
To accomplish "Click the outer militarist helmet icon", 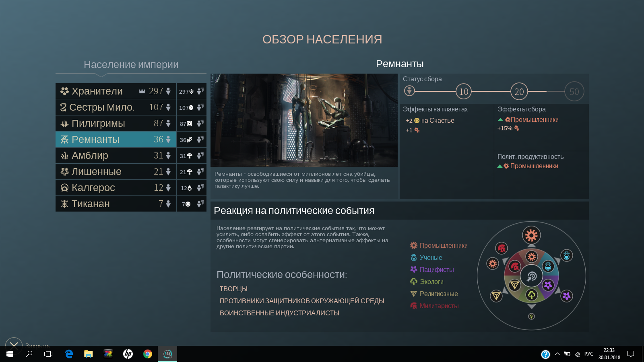I will tap(502, 249).
